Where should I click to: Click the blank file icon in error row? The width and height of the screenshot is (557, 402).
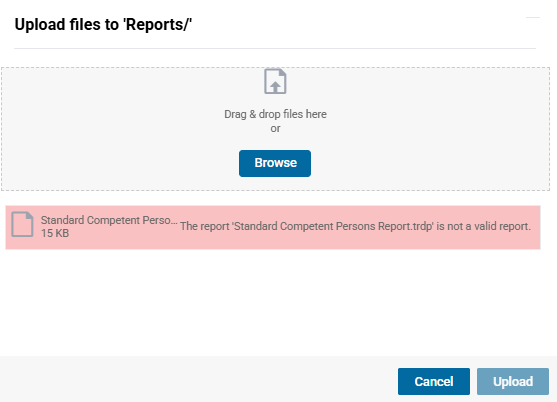(x=22, y=224)
